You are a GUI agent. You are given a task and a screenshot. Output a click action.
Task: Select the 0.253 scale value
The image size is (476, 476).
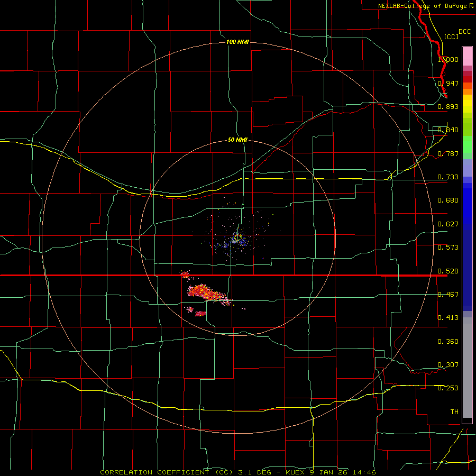pos(448,388)
